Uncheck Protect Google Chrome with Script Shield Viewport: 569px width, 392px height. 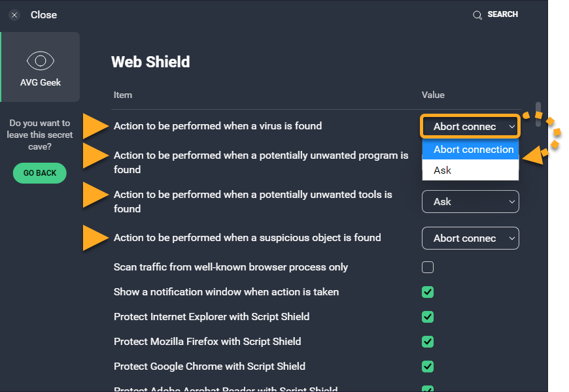428,367
